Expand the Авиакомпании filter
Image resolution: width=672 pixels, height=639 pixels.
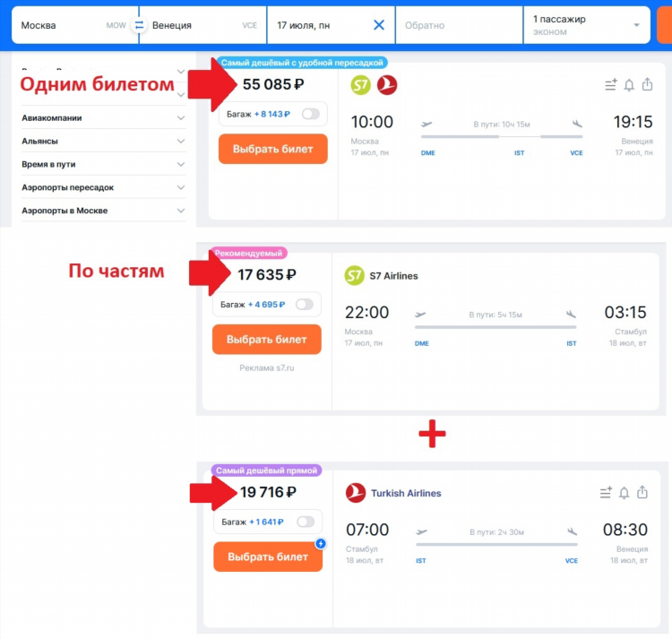click(103, 118)
